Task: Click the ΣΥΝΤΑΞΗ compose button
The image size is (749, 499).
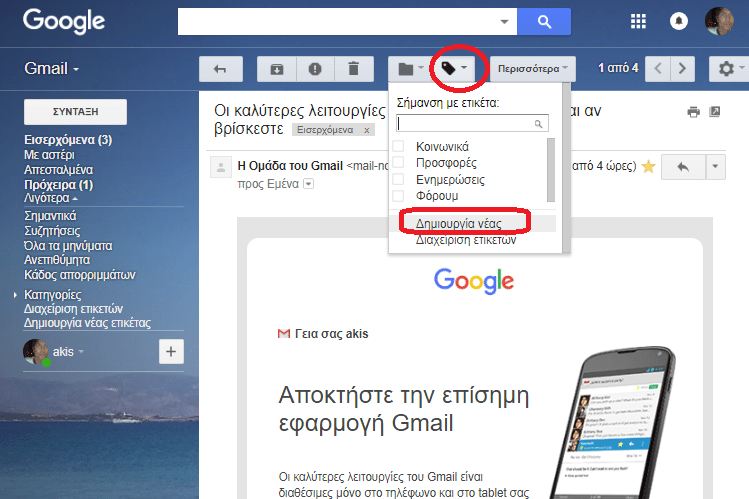Action: tap(75, 112)
